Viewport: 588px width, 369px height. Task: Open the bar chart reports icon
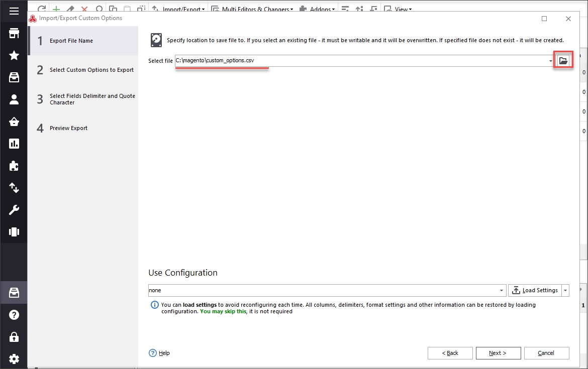(x=14, y=144)
